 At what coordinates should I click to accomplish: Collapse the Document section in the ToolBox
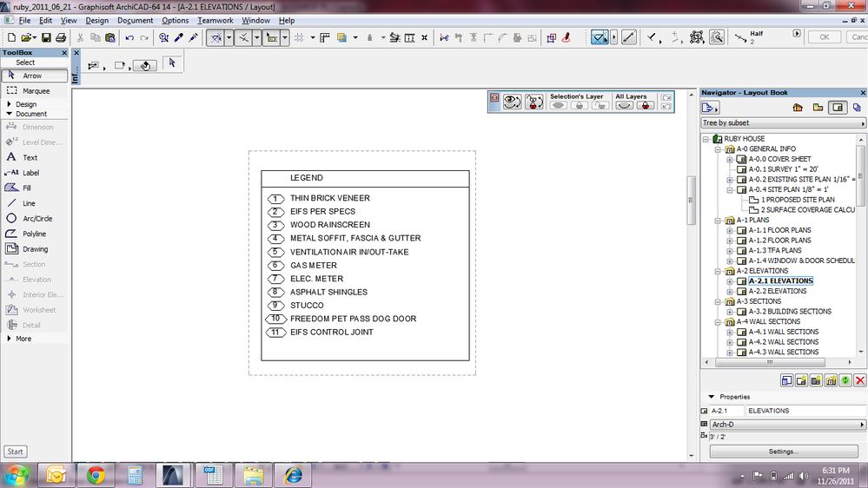tap(9, 114)
